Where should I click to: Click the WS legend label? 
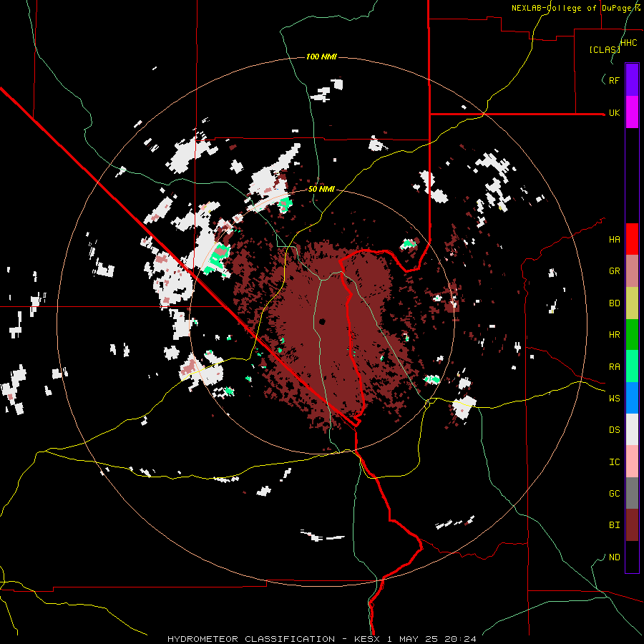(x=614, y=399)
